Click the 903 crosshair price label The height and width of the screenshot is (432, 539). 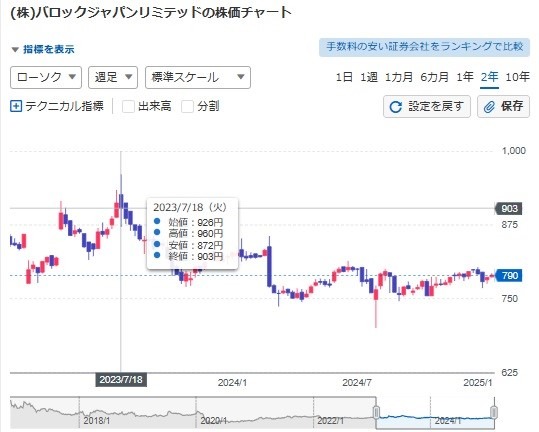(509, 209)
